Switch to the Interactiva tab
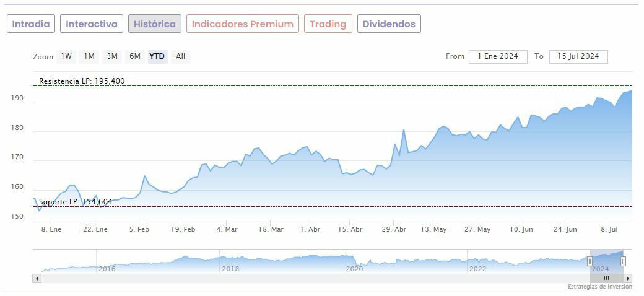 [92, 24]
